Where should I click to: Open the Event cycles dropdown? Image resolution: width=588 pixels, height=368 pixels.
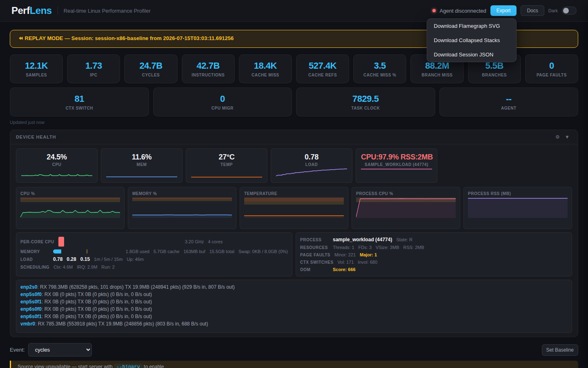[x=60, y=350]
